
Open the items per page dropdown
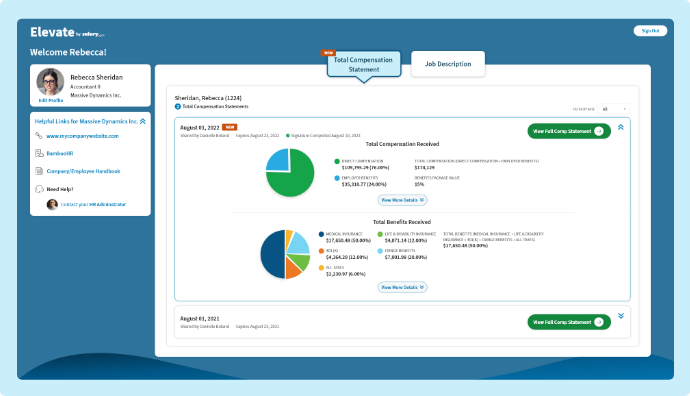pyautogui.click(x=613, y=109)
